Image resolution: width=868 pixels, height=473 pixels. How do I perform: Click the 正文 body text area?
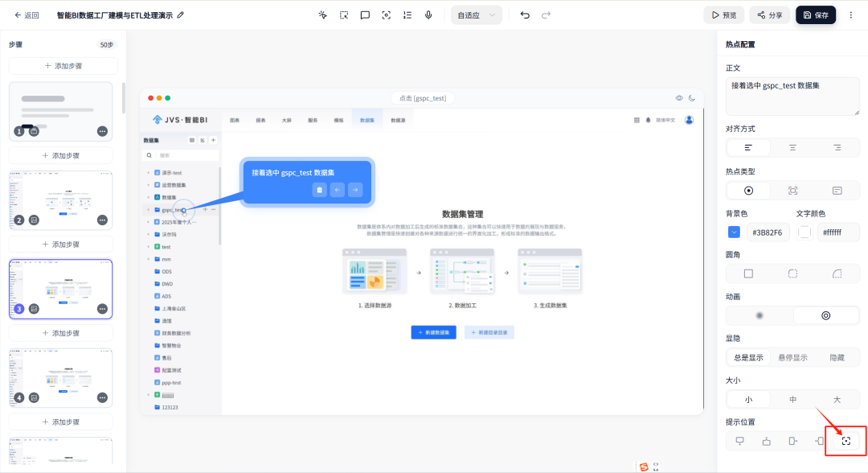792,97
